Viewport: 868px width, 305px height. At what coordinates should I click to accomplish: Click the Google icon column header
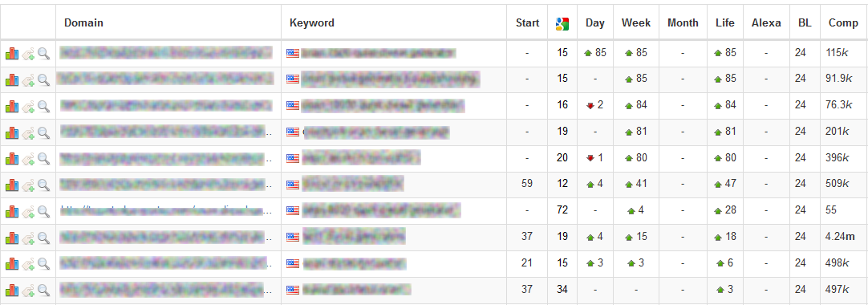562,23
